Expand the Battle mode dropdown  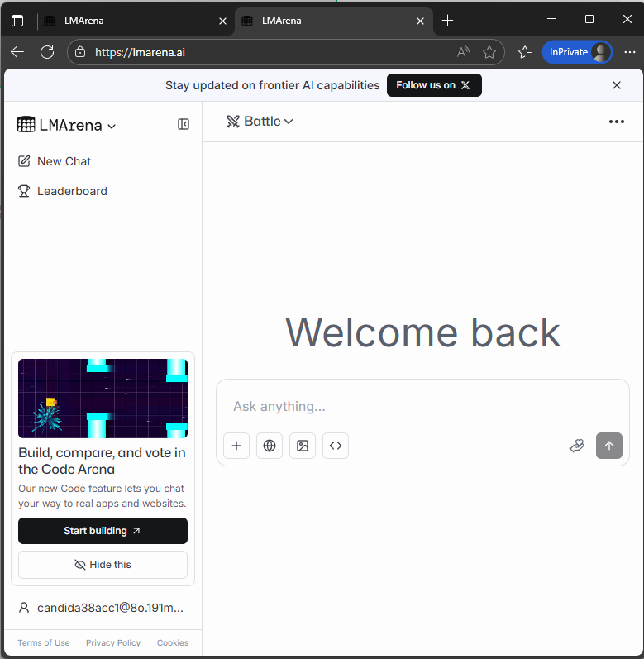260,122
